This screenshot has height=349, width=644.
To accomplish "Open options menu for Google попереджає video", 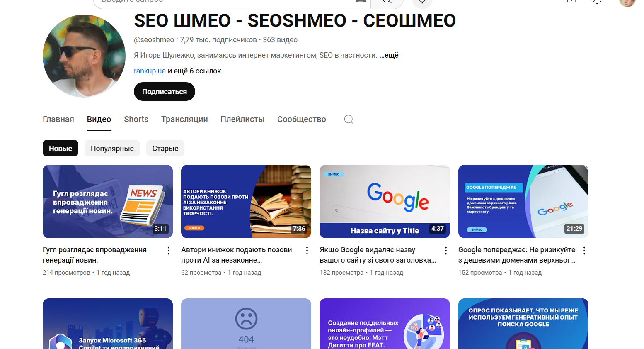I will 584,251.
